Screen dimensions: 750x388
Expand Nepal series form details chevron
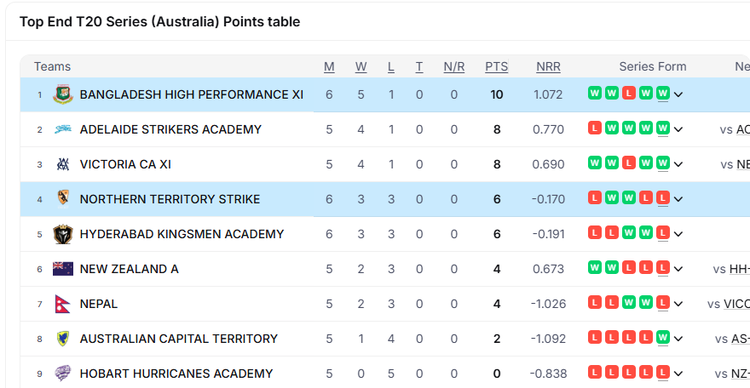tap(678, 304)
